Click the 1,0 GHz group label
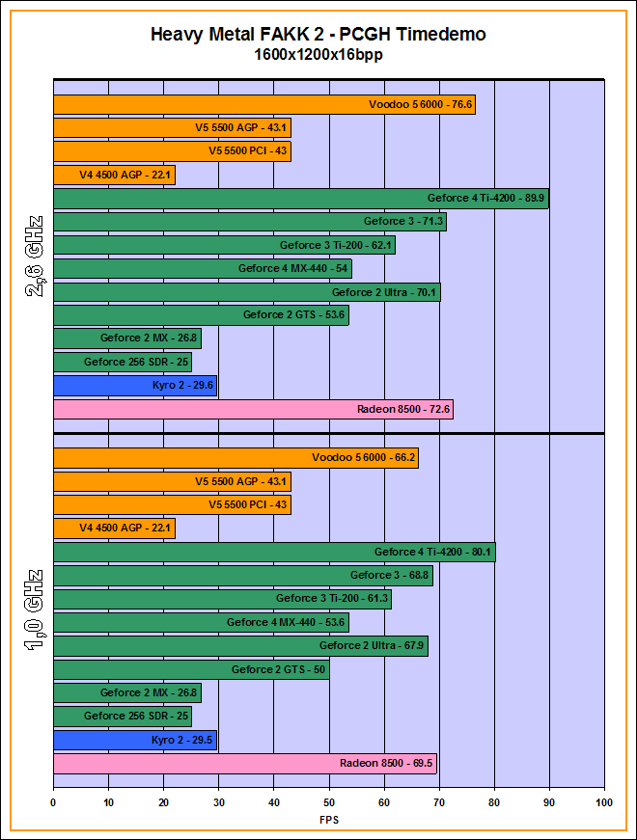Viewport: 637px width, 840px height. pyautogui.click(x=32, y=611)
